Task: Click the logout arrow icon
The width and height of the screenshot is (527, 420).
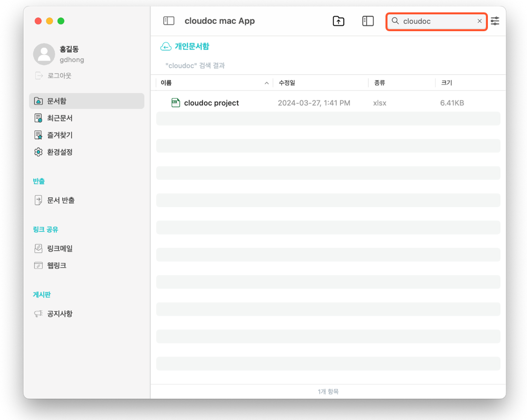Action: [x=39, y=76]
